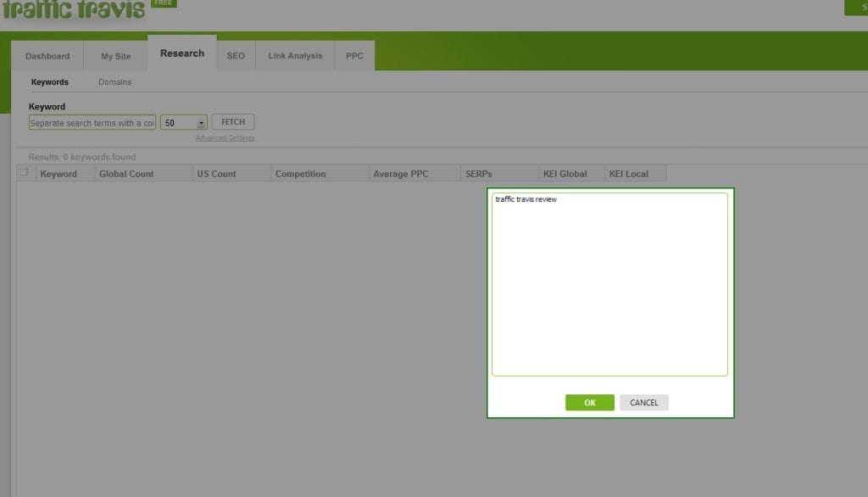Sort by the Keyword column header

pos(65,173)
